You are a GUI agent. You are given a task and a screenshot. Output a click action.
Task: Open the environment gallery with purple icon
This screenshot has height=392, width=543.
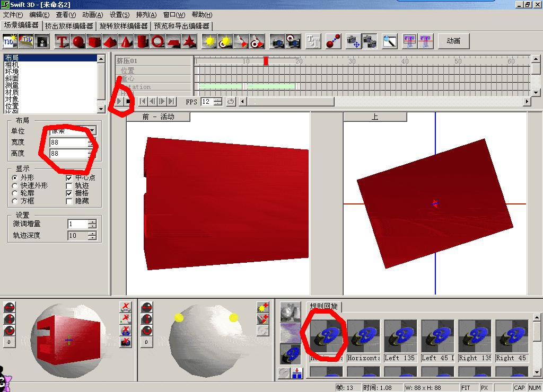click(x=291, y=333)
